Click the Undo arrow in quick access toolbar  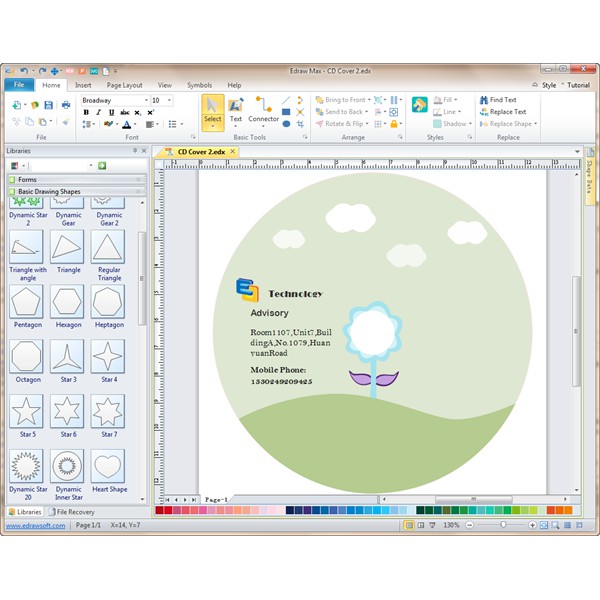(x=24, y=71)
